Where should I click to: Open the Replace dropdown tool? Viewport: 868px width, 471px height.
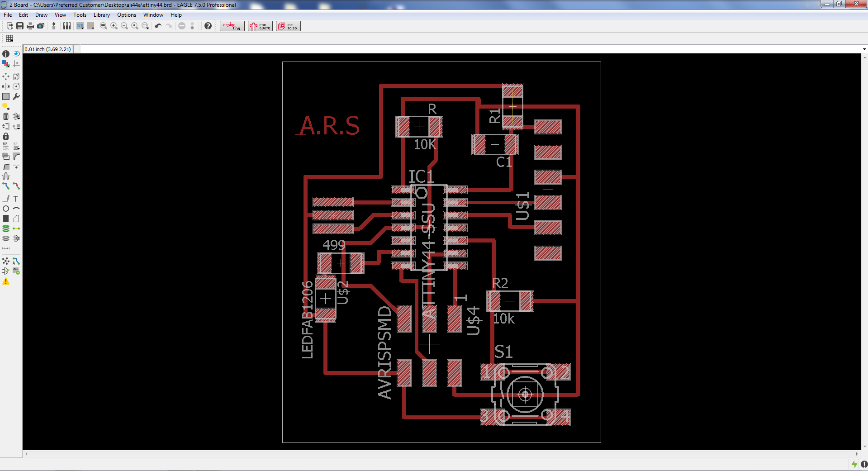coord(16,126)
